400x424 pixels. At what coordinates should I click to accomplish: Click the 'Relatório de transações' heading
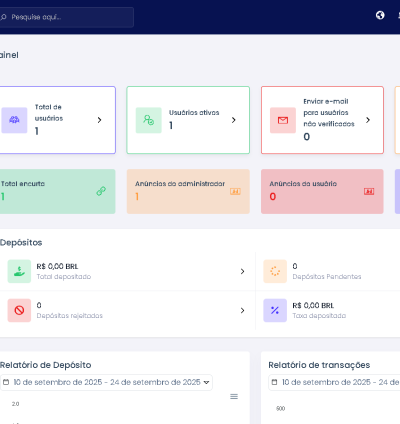(x=319, y=365)
